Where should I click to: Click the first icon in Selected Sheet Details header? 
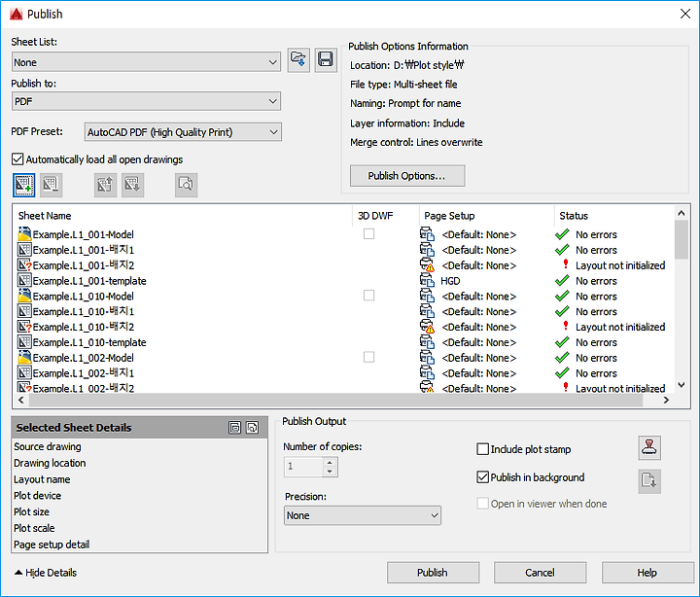[235, 427]
